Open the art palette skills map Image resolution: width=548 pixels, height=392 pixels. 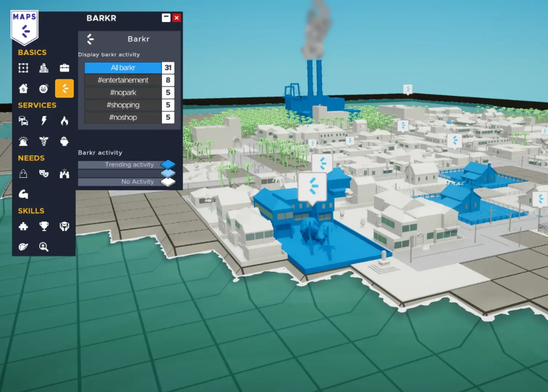(23, 247)
